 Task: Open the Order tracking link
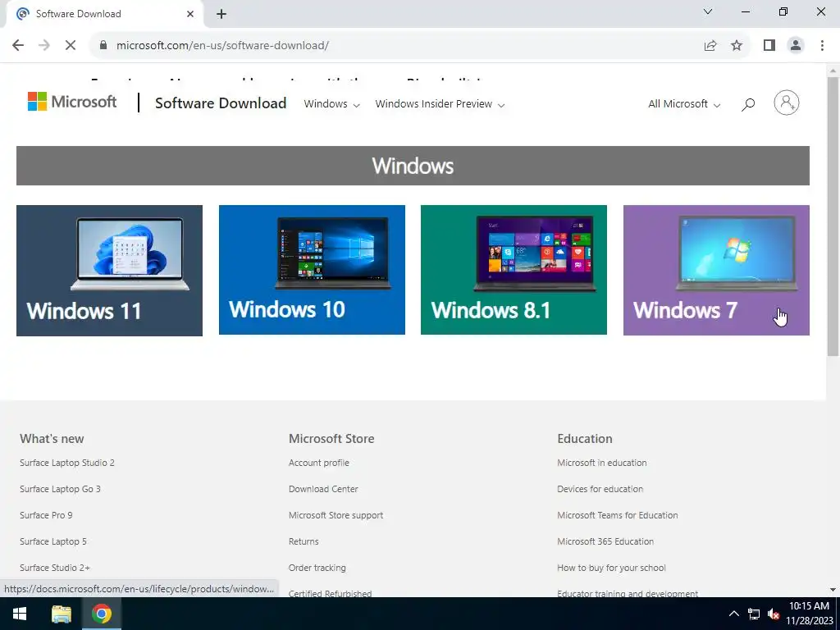(317, 568)
